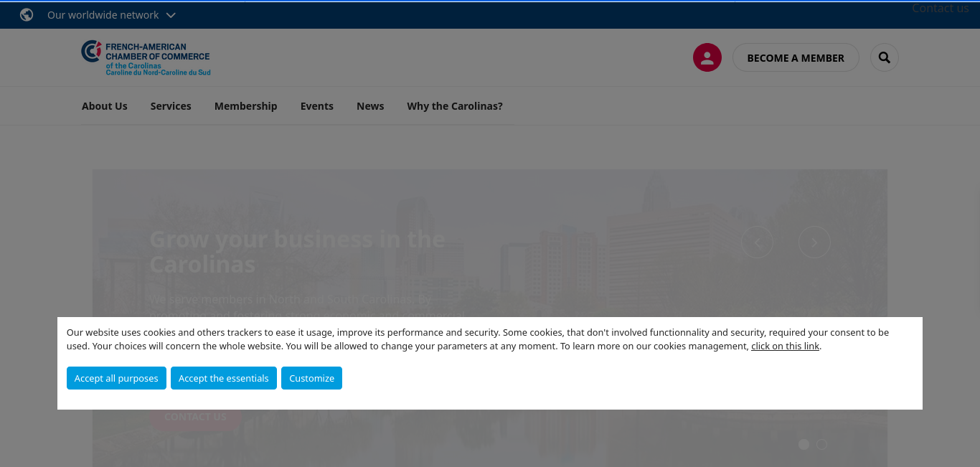Screen dimensions: 980x467
Task: Open the red user account icon
Action: pos(707,57)
